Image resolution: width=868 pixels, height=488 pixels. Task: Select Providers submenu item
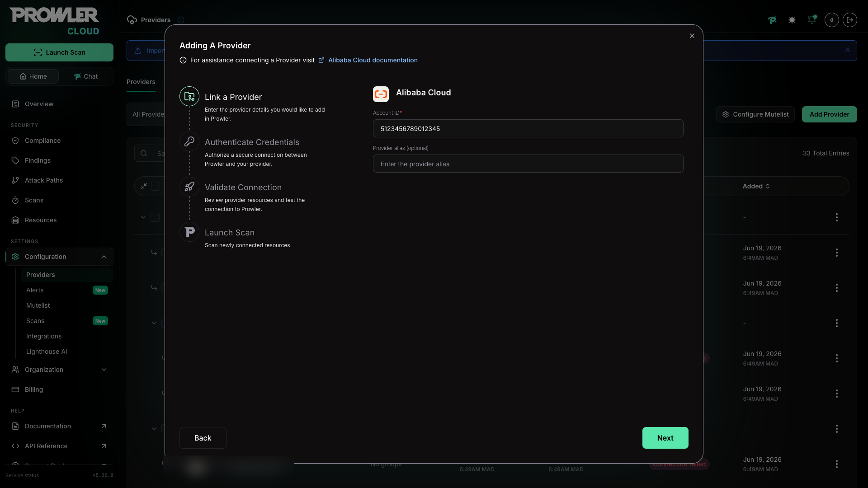click(x=67, y=275)
